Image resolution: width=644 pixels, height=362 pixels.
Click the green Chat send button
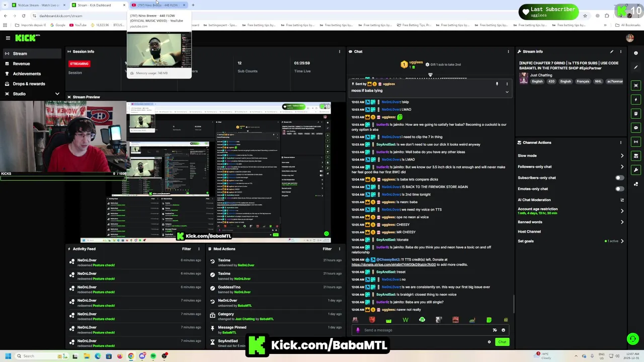coord(502,342)
